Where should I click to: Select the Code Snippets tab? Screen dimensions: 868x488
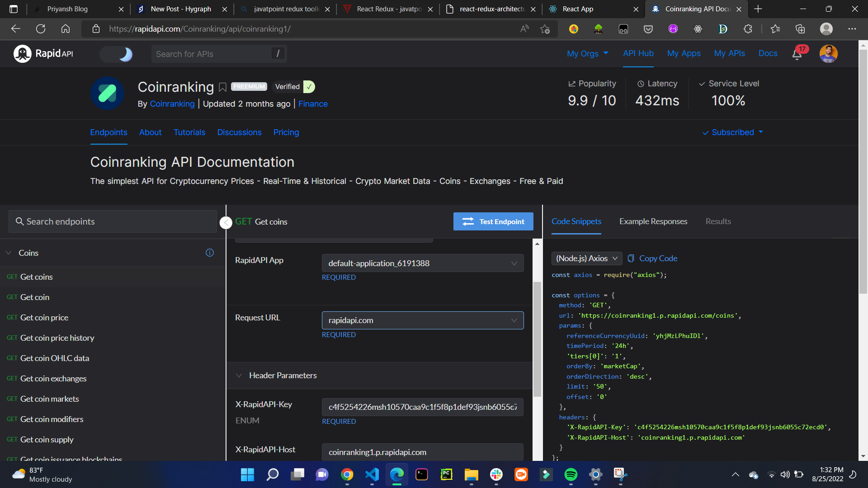(x=576, y=221)
